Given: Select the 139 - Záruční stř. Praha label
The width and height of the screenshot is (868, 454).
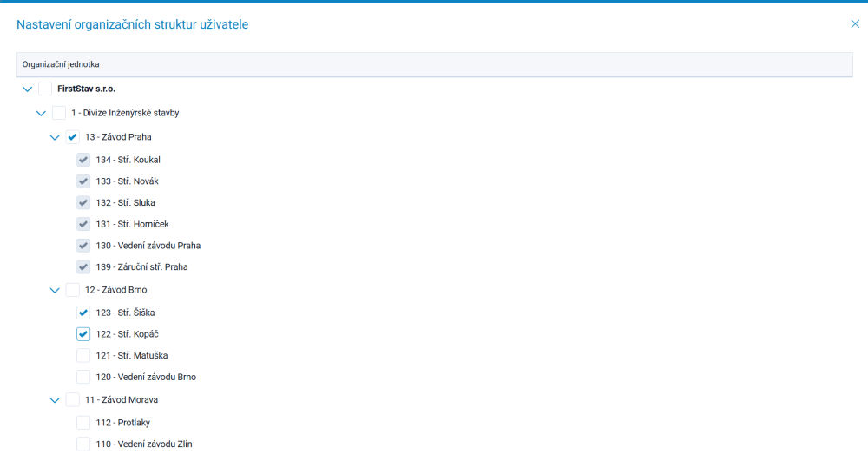Looking at the screenshot, I should 141,266.
